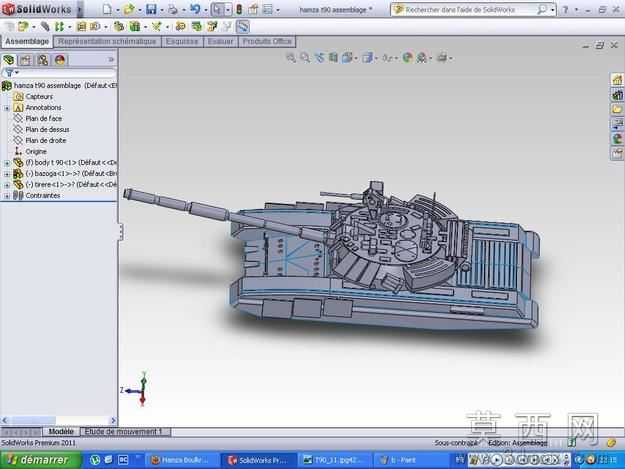Zoom to fit the tank model

coord(291,58)
